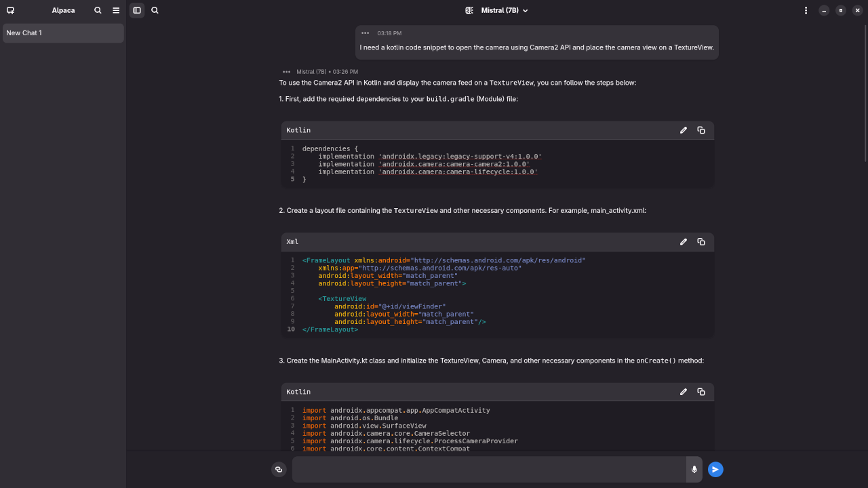Open the three-dot chat options menu
Screen dimensions: 868x488
806,10
